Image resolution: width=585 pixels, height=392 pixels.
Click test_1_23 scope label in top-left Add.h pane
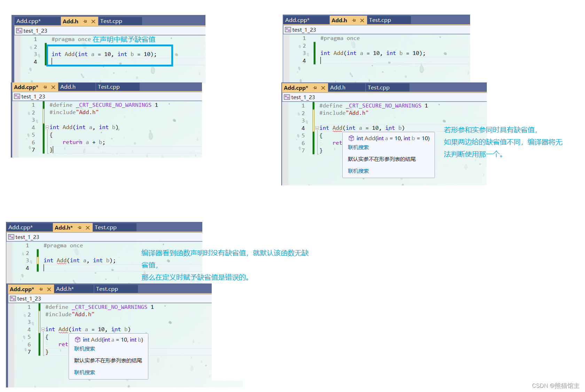pyautogui.click(x=35, y=31)
